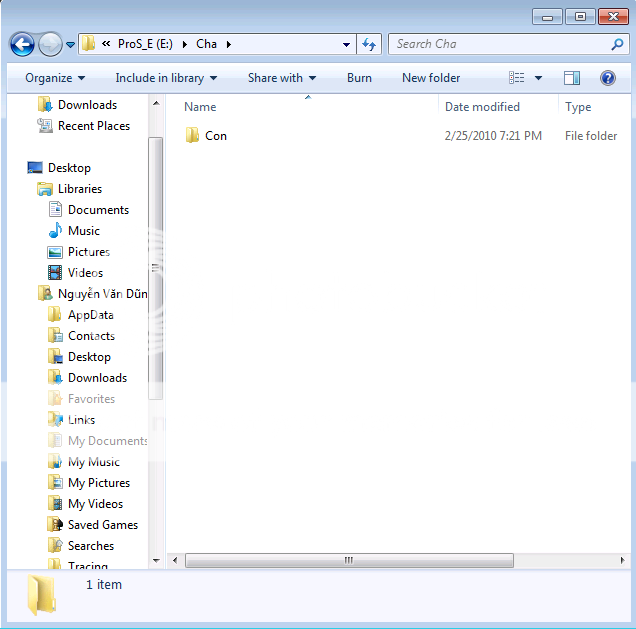
Task: Select the Con folder icon
Action: 193,136
